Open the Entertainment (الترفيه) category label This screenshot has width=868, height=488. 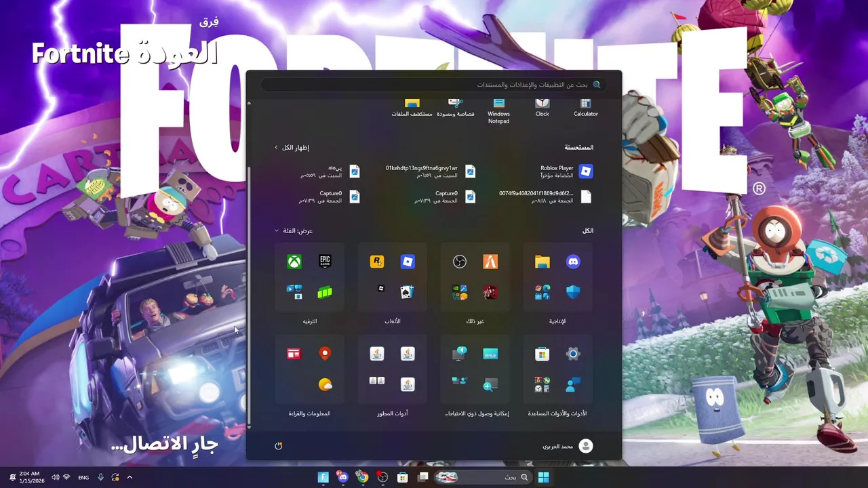click(310, 321)
